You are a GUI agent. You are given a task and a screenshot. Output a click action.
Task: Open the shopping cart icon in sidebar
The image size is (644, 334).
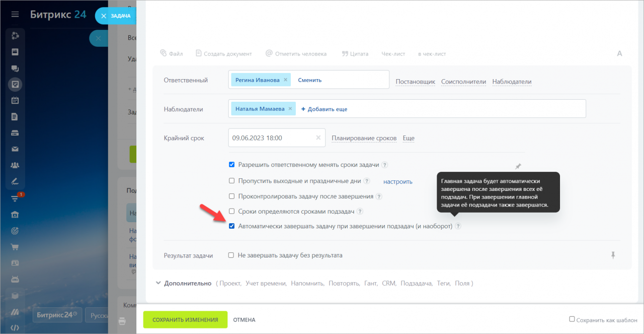[15, 247]
